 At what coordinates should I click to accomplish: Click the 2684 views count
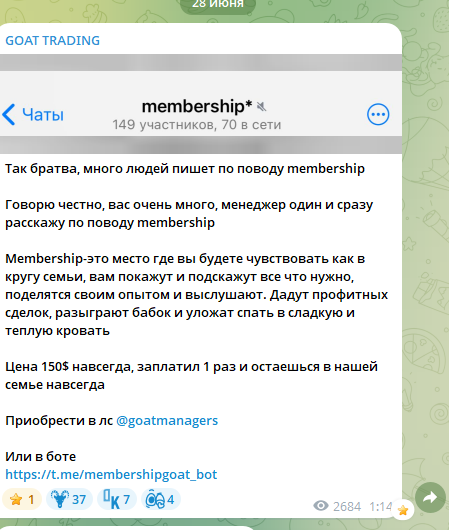(x=347, y=506)
